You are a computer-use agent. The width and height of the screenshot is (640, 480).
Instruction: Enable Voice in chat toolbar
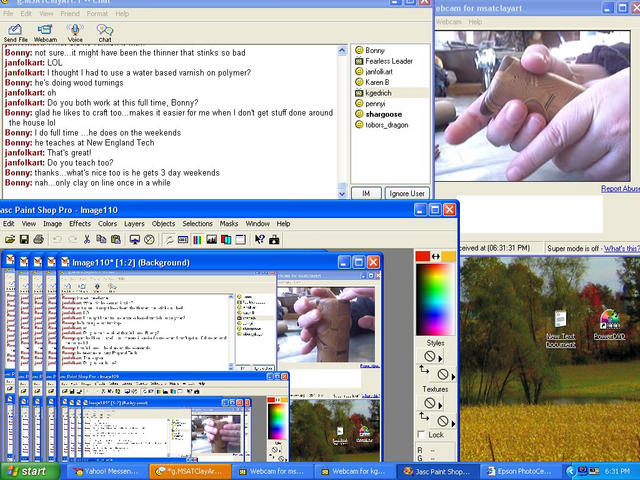tap(75, 33)
